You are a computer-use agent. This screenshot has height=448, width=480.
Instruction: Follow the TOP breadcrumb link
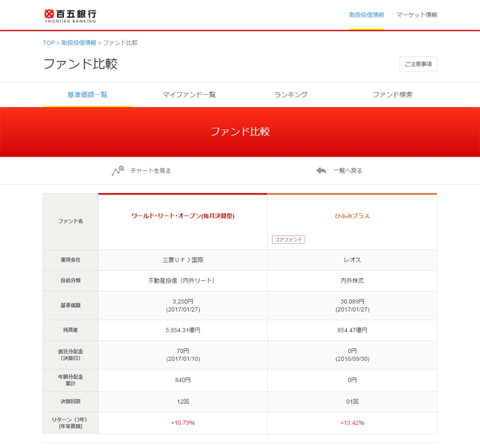(49, 43)
